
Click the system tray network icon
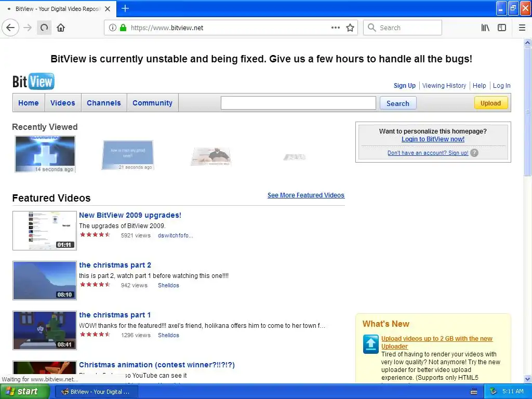(494, 392)
